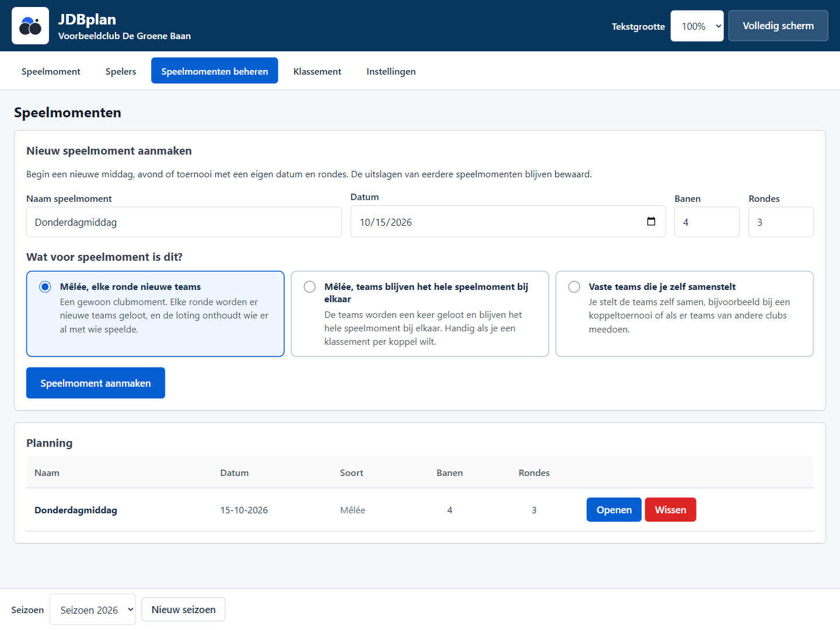The image size is (840, 630).
Task: Click the Rondes number field
Action: click(781, 222)
